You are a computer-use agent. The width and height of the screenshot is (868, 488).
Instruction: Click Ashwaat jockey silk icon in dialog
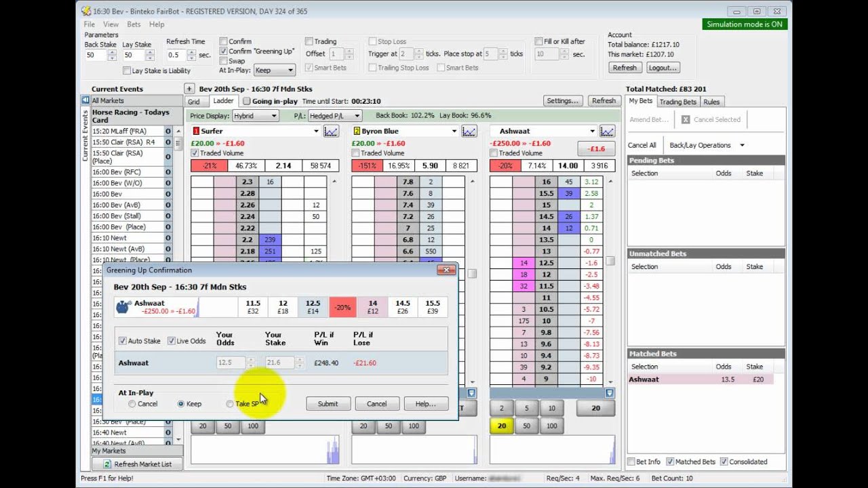(x=123, y=307)
